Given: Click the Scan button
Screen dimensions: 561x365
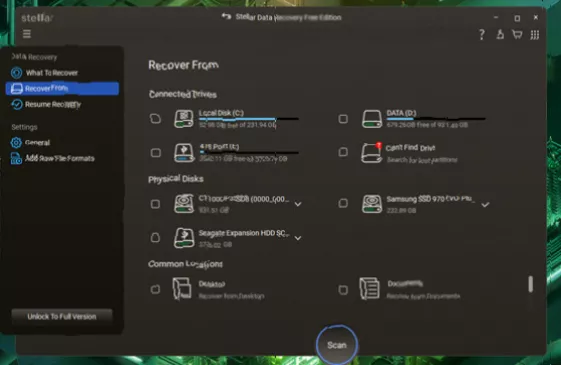Looking at the screenshot, I should 337,345.
